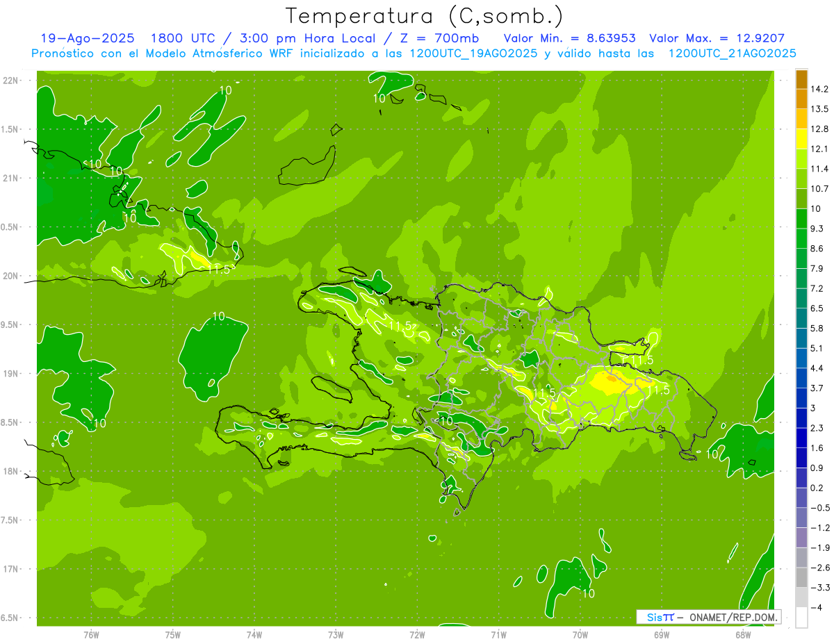
Task: Click the '12.8' colorbar label
Action: pos(819,129)
